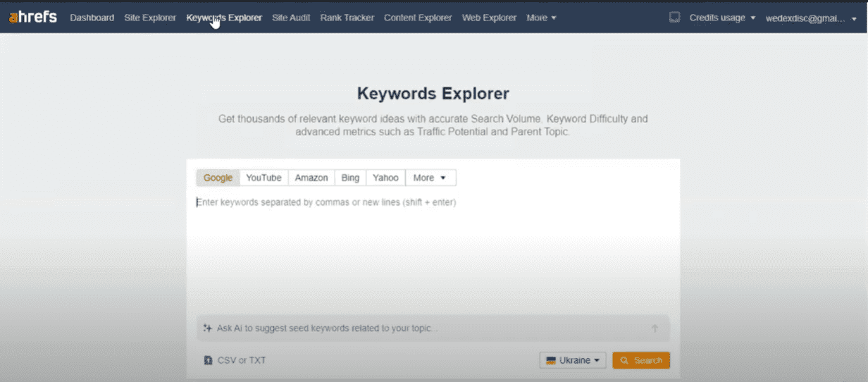
Task: Submit AI prompt with the arrow icon
Action: [655, 328]
